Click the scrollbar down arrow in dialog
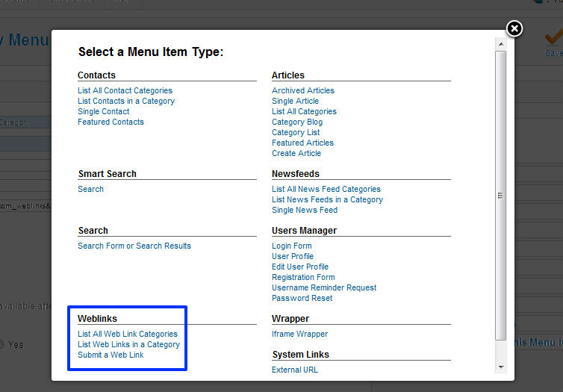Image resolution: width=563 pixels, height=392 pixels. (x=501, y=367)
